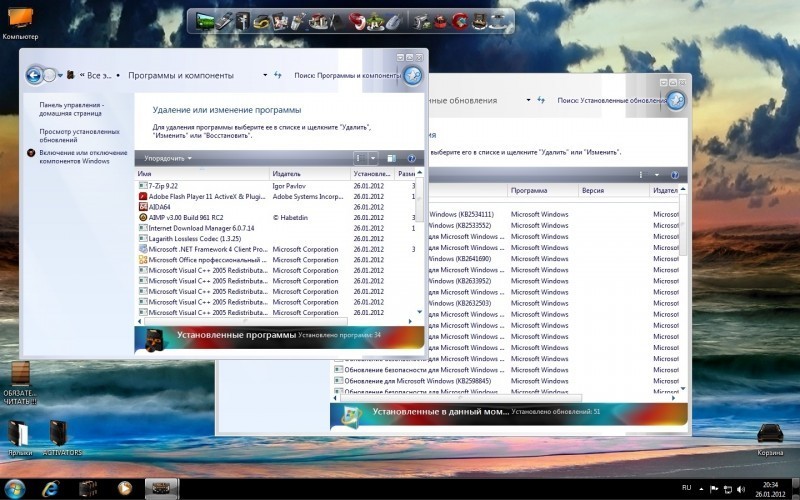Image resolution: width=800 pixels, height=500 pixels.
Task: Refresh the Программы и компоненты address bar
Action: [278, 75]
